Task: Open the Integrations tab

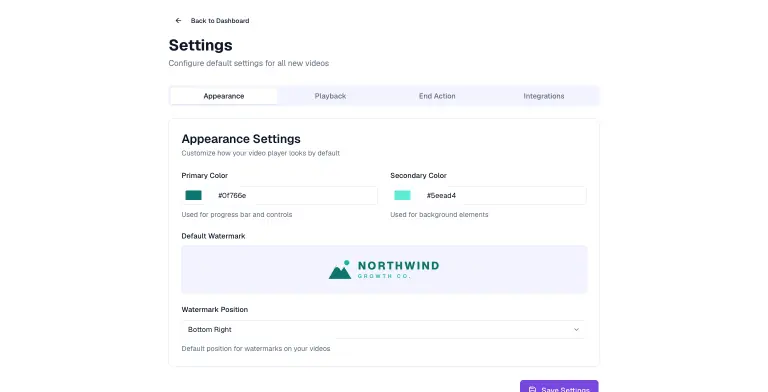Action: (544, 96)
